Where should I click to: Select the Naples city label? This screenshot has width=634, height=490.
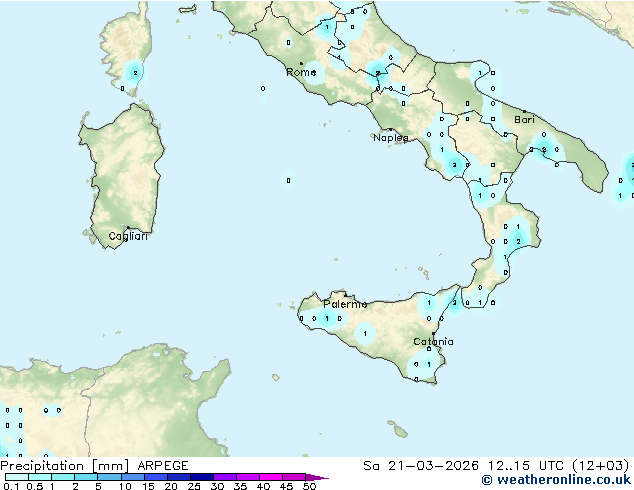pyautogui.click(x=391, y=138)
